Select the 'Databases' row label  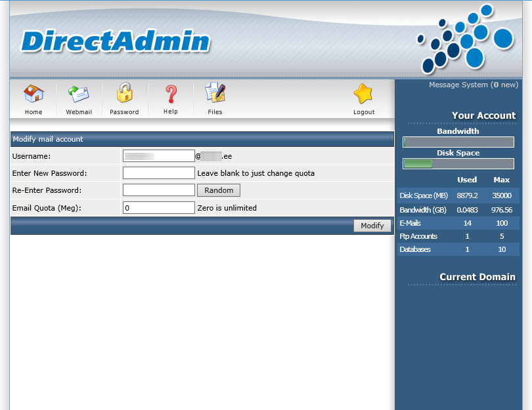pyautogui.click(x=415, y=249)
